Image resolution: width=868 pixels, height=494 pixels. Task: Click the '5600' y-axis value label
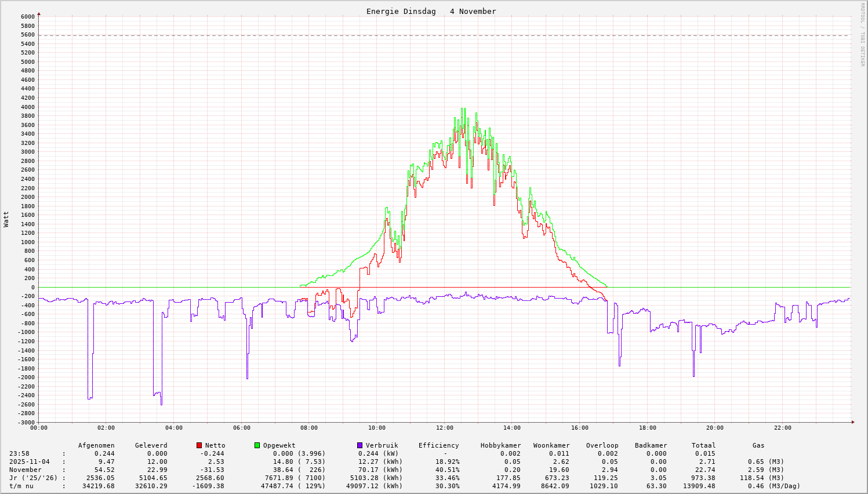pos(28,35)
